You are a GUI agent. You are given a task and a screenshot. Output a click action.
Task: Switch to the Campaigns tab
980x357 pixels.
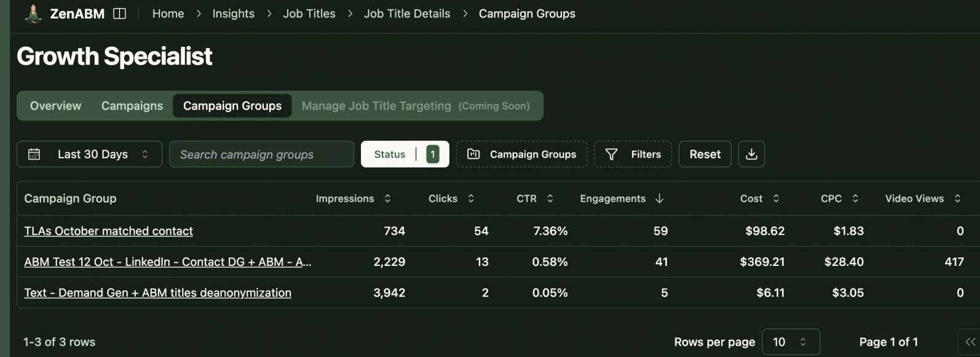[x=132, y=105]
